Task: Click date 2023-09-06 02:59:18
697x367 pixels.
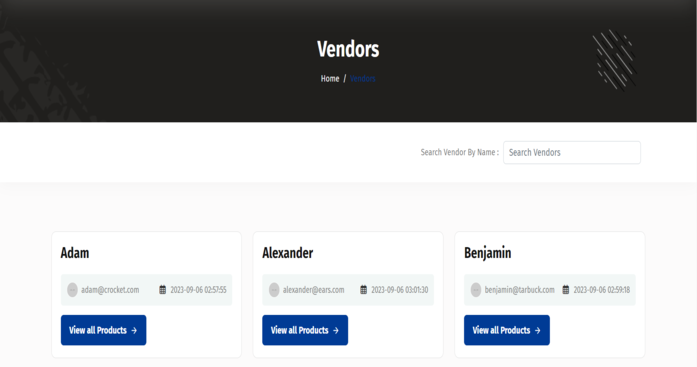Action: click(x=601, y=290)
